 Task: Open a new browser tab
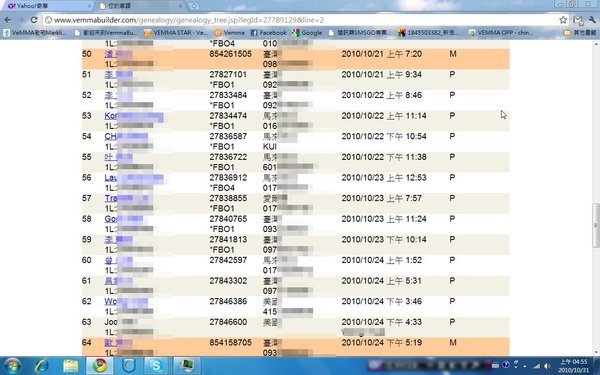click(x=194, y=6)
